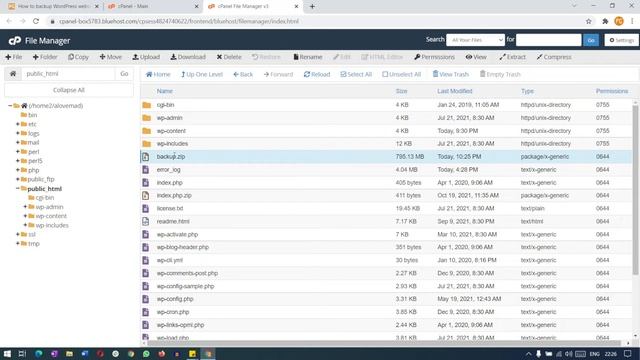Screen dimensions: 640x360
Task: Collapse the /home2 root tree node
Action: click(x=10, y=106)
